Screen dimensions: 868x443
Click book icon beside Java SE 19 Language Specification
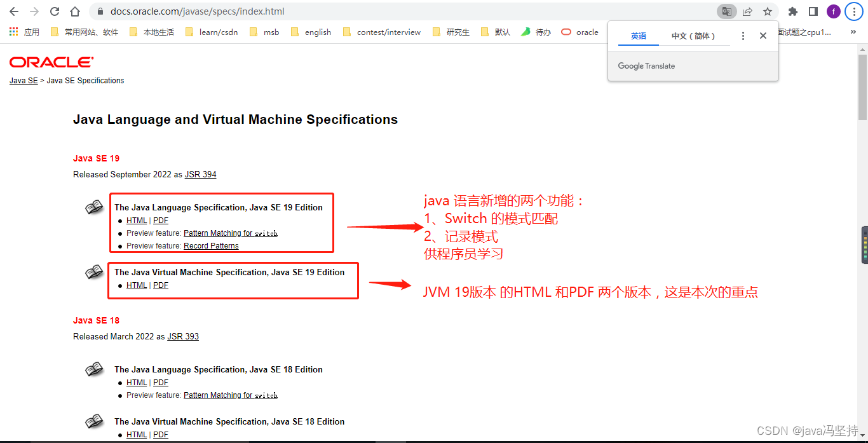(x=94, y=207)
